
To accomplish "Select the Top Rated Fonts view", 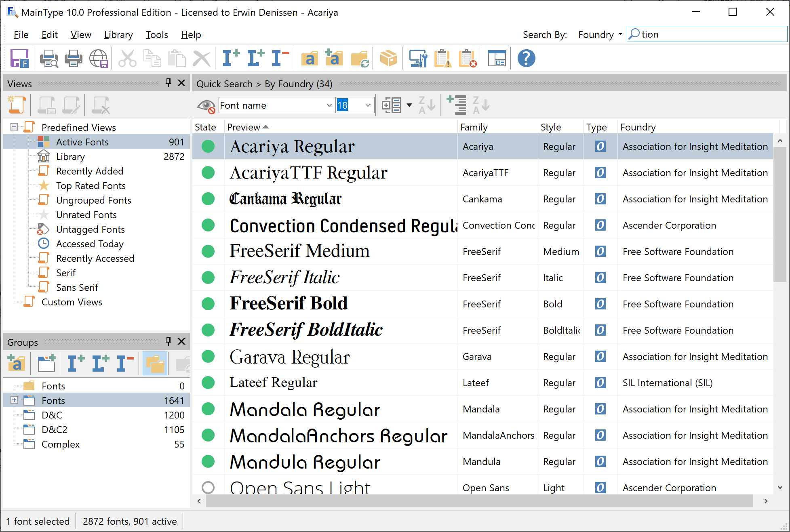I will 96,185.
